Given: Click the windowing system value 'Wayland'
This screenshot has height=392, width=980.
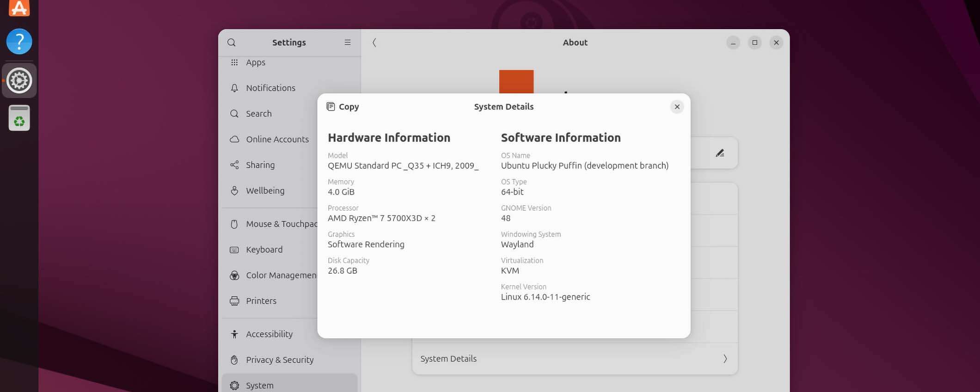Looking at the screenshot, I should pos(517,245).
